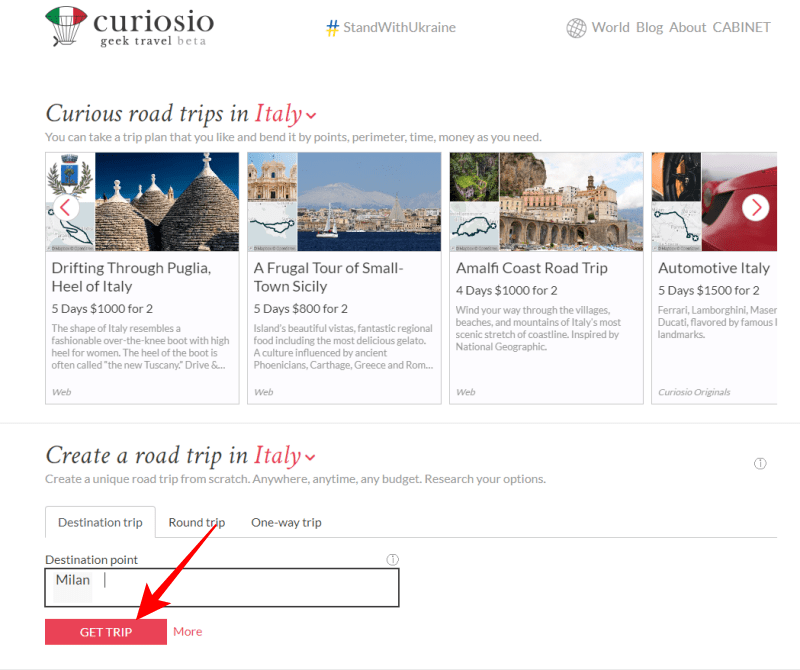Click Puglia trip description text

tap(140, 346)
